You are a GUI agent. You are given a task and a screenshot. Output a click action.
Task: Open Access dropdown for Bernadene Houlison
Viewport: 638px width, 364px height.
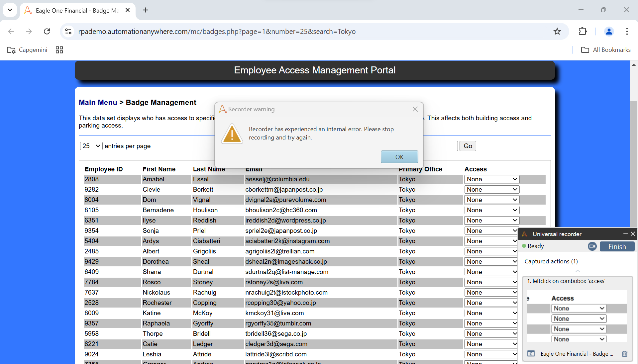(492, 210)
